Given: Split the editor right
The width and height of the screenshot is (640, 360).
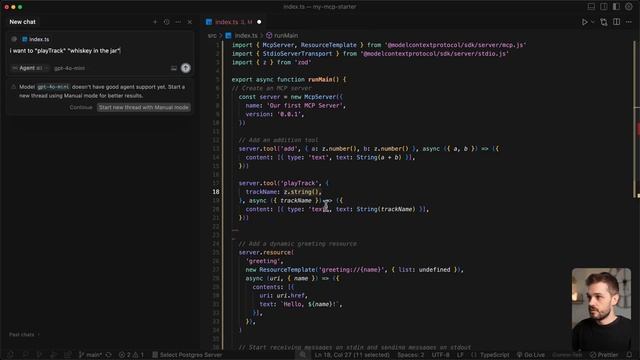Looking at the screenshot, I should [x=616, y=22].
